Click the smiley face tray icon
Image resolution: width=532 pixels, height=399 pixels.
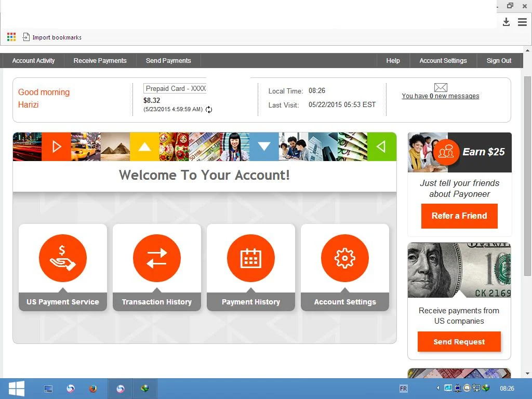coord(467,388)
